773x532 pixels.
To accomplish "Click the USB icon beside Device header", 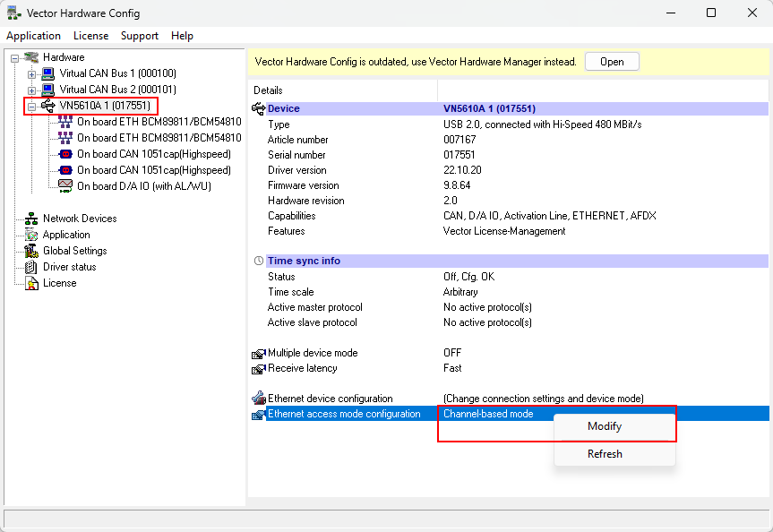I will (x=258, y=108).
